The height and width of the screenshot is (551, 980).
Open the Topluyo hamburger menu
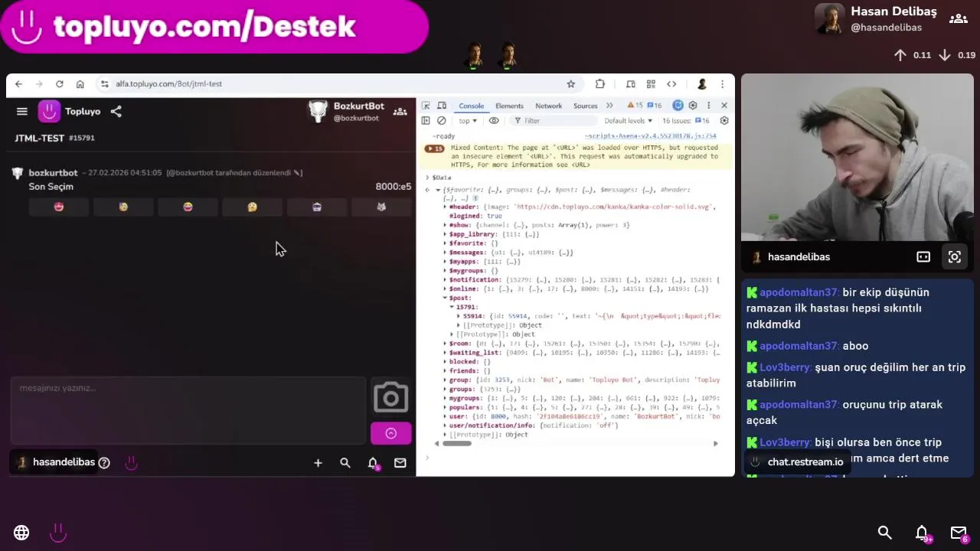click(22, 112)
